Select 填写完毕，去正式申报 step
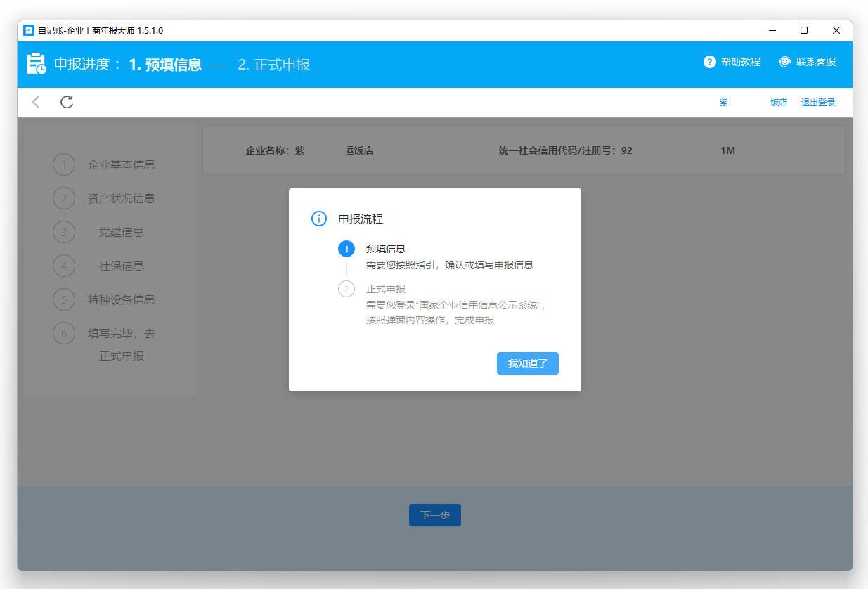The width and height of the screenshot is (868, 589). pyautogui.click(x=121, y=344)
